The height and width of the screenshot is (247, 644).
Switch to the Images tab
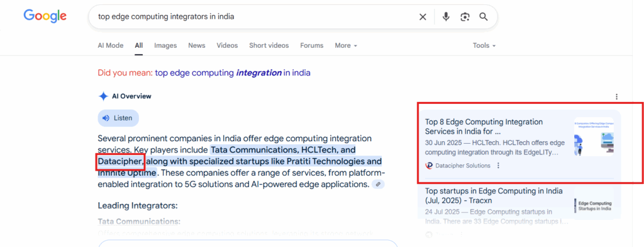click(165, 45)
